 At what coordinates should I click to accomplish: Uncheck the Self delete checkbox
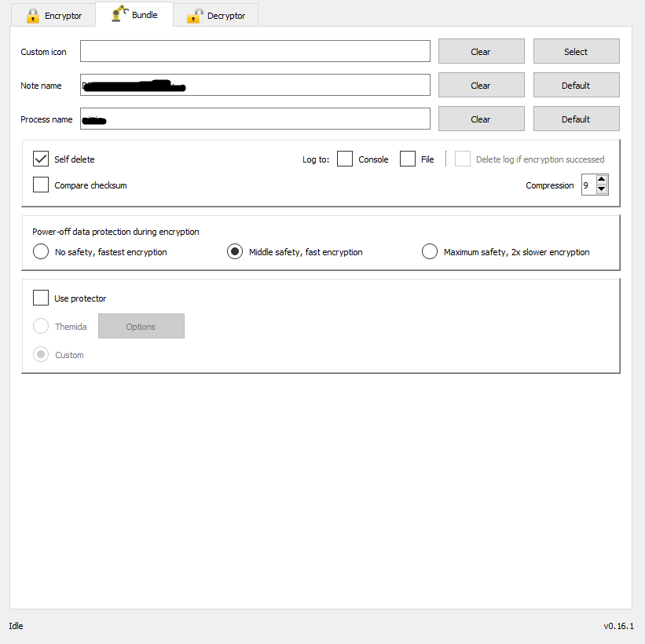pyautogui.click(x=41, y=159)
